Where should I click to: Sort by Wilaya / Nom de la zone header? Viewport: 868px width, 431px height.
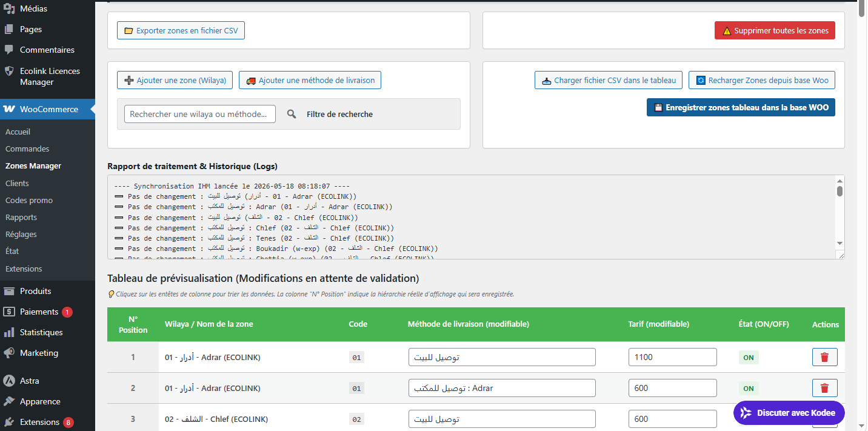209,324
